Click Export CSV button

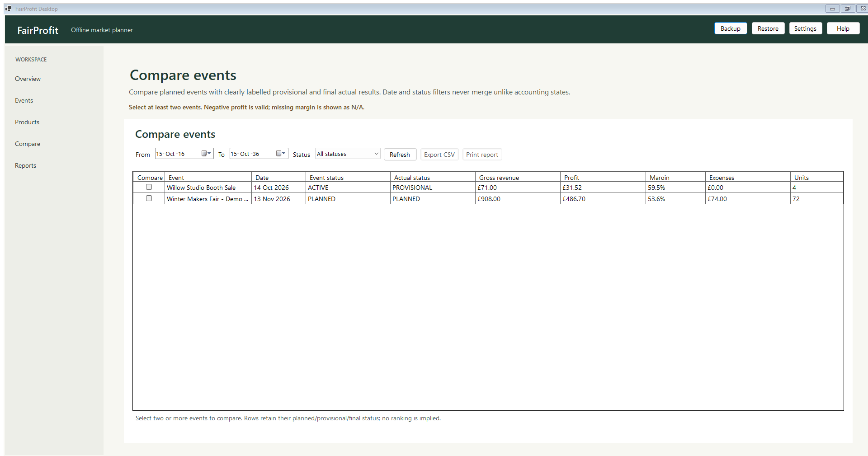(x=439, y=155)
